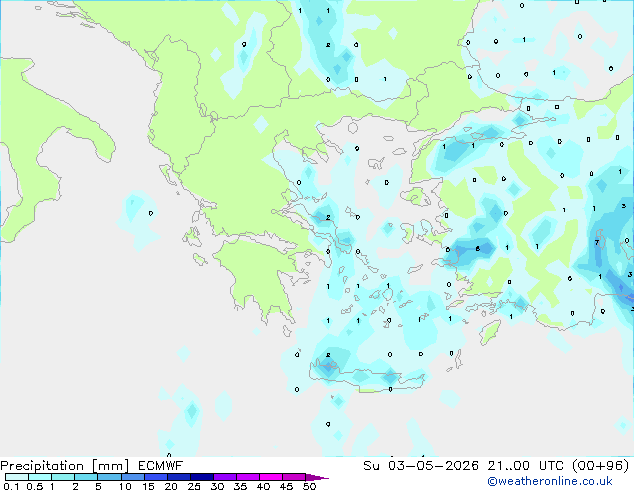This screenshot has width=634, height=490.
Task: Click the '40' legend scale label
Action: click(263, 486)
